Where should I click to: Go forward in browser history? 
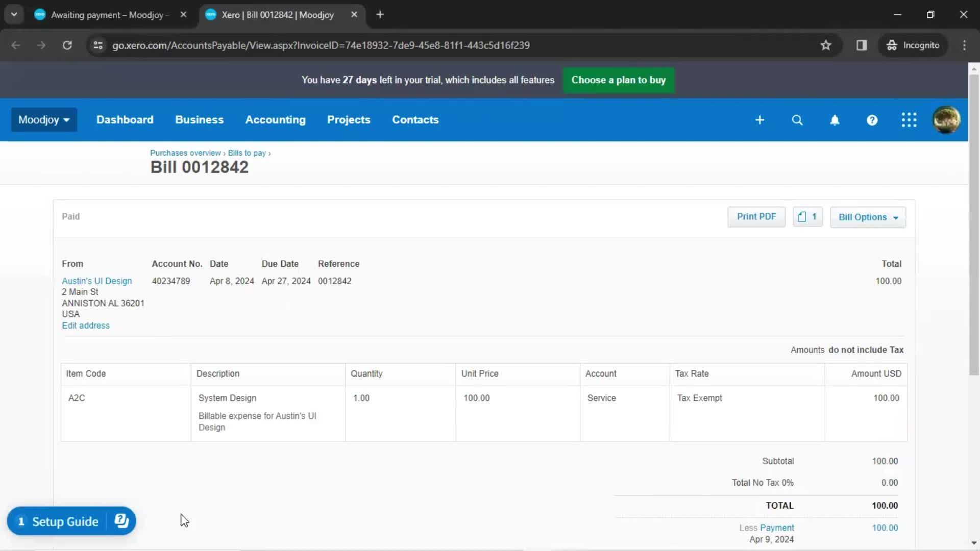click(41, 45)
